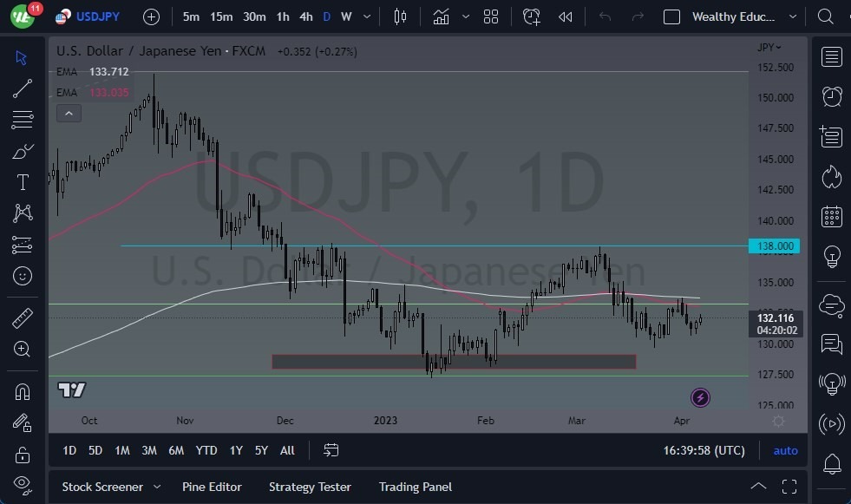Activate the Measure ruler tool
This screenshot has height=504, width=851.
click(x=23, y=317)
